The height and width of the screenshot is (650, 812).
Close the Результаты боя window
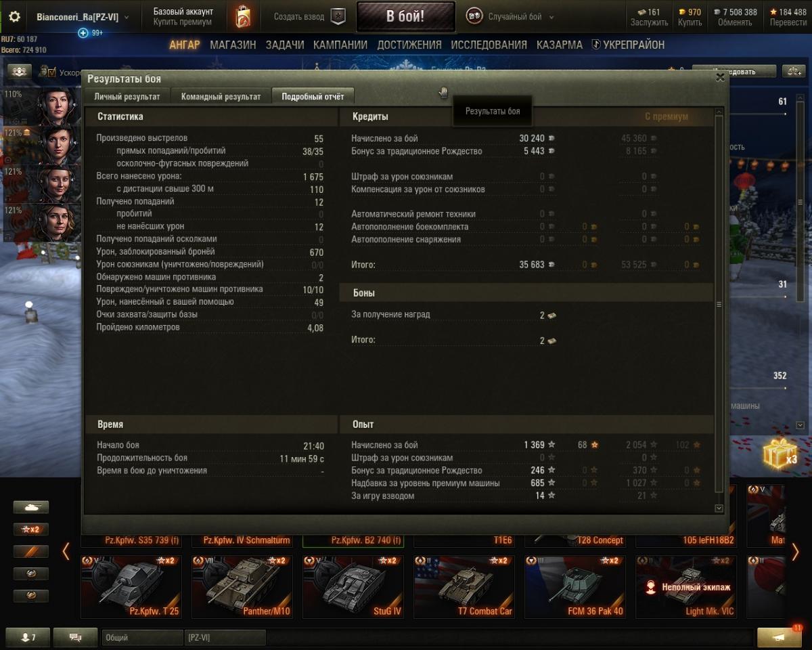pyautogui.click(x=720, y=77)
